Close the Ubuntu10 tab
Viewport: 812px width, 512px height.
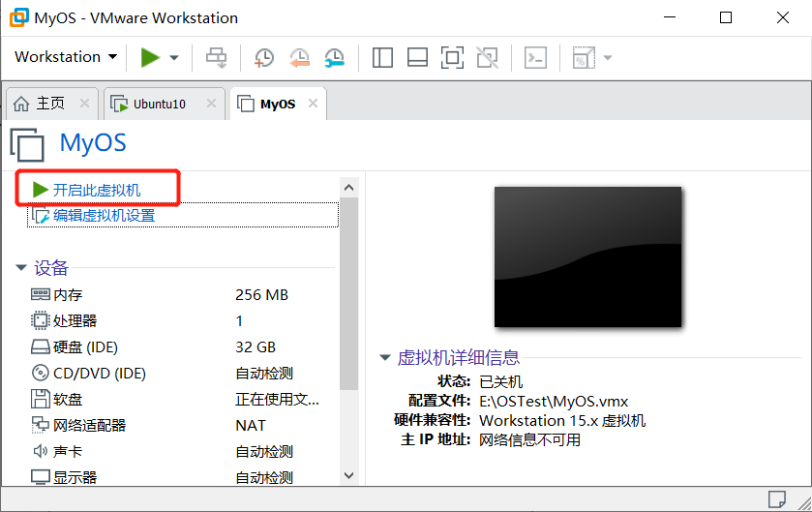click(x=211, y=103)
